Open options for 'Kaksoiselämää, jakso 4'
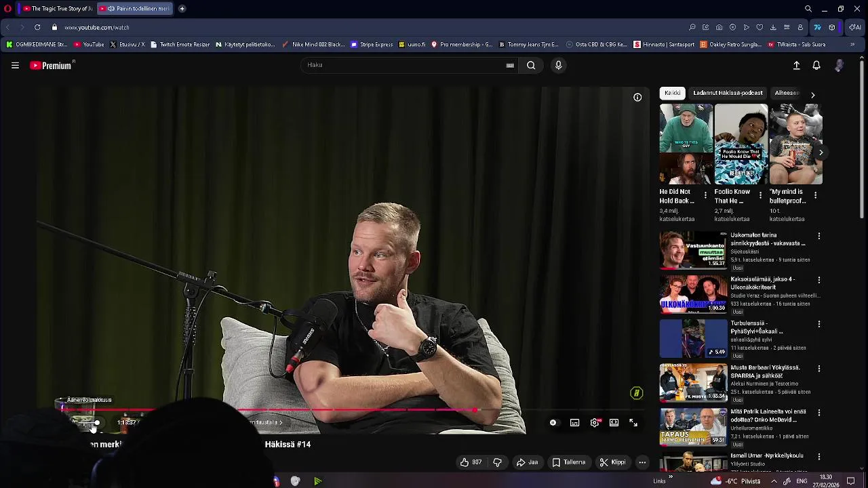This screenshot has height=488, width=868. (x=819, y=280)
